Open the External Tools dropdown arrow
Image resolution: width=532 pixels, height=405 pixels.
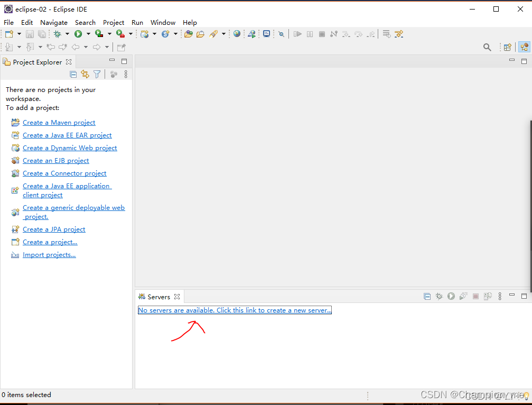pos(130,34)
